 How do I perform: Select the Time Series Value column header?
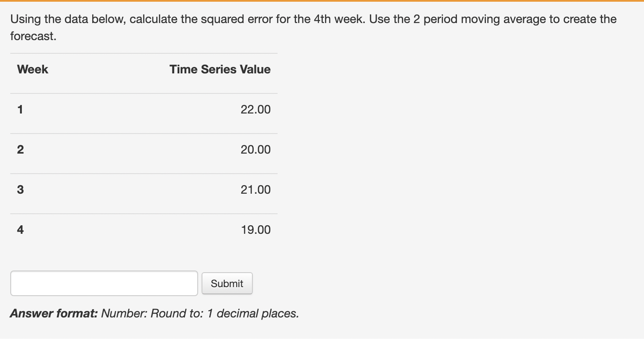pos(220,69)
